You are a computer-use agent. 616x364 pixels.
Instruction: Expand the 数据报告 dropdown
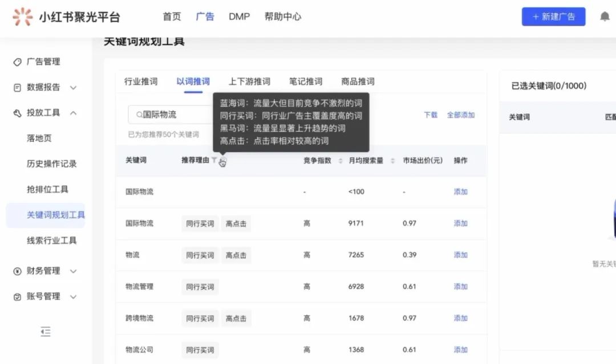pyautogui.click(x=73, y=88)
